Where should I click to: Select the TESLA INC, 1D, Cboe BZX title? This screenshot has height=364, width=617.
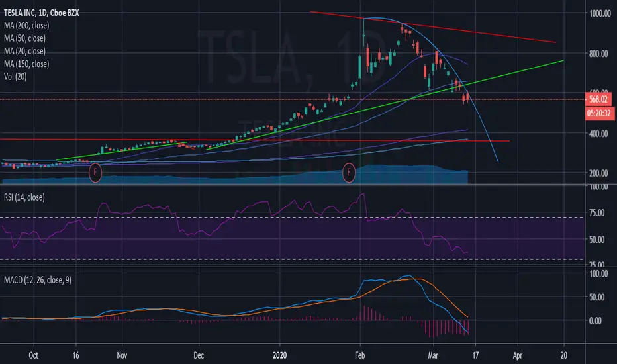[x=41, y=13]
